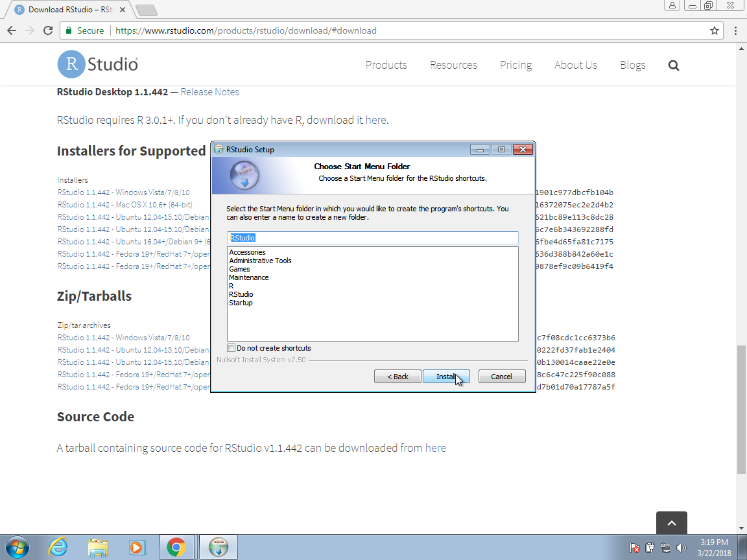Screen dimensions: 747x560
Task: Click the Start Menu folder name field
Action: point(372,238)
